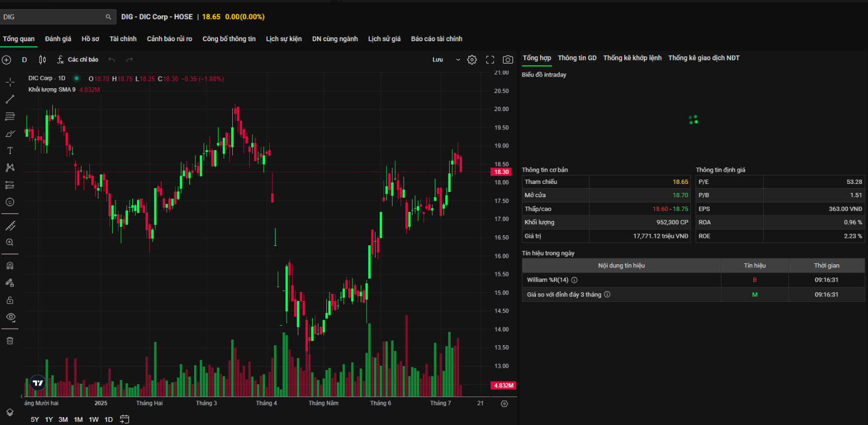
Task: Click the Lưu save button
Action: click(x=438, y=60)
